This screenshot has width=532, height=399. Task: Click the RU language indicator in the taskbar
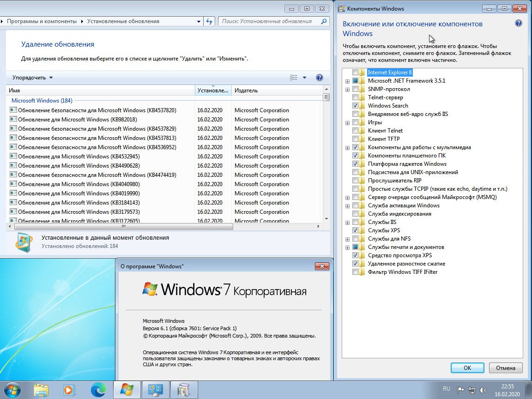(447, 389)
